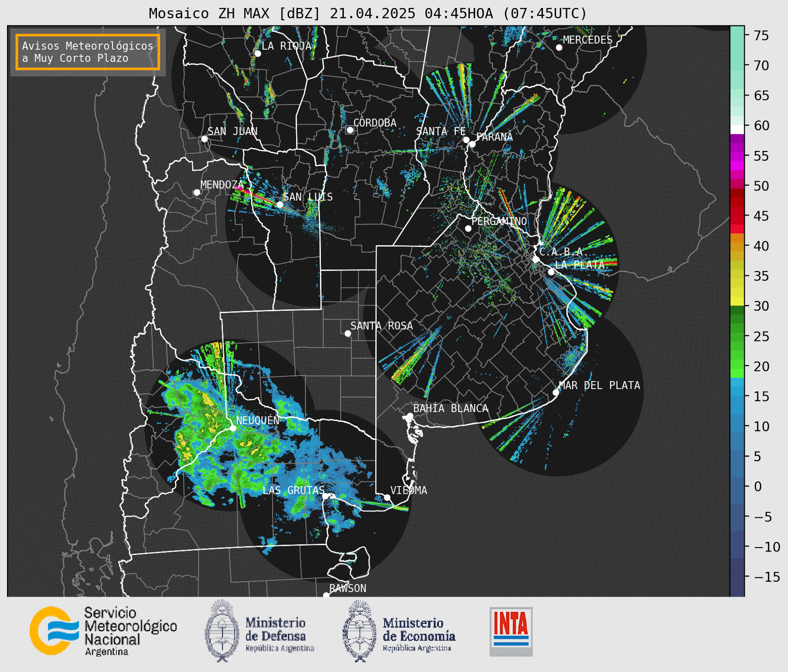Click the LA PLATA city marker dot
The width and height of the screenshot is (788, 672).
551,272
